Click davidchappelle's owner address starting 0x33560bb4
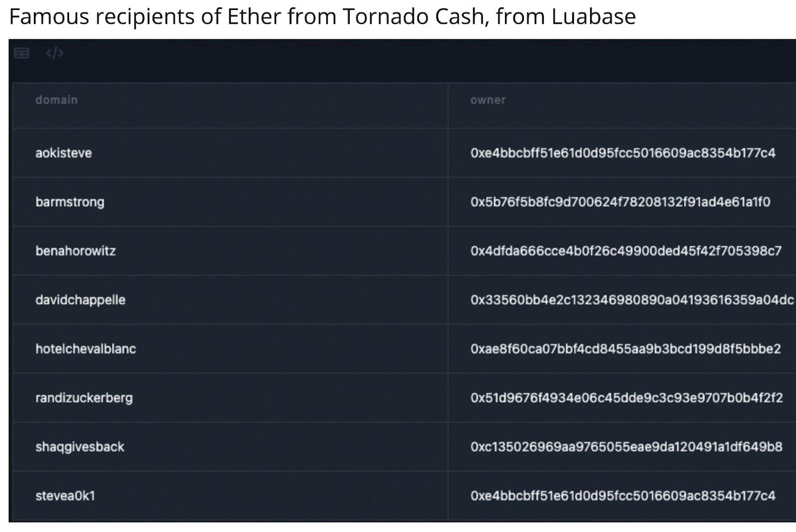This screenshot has height=532, width=796. click(631, 300)
